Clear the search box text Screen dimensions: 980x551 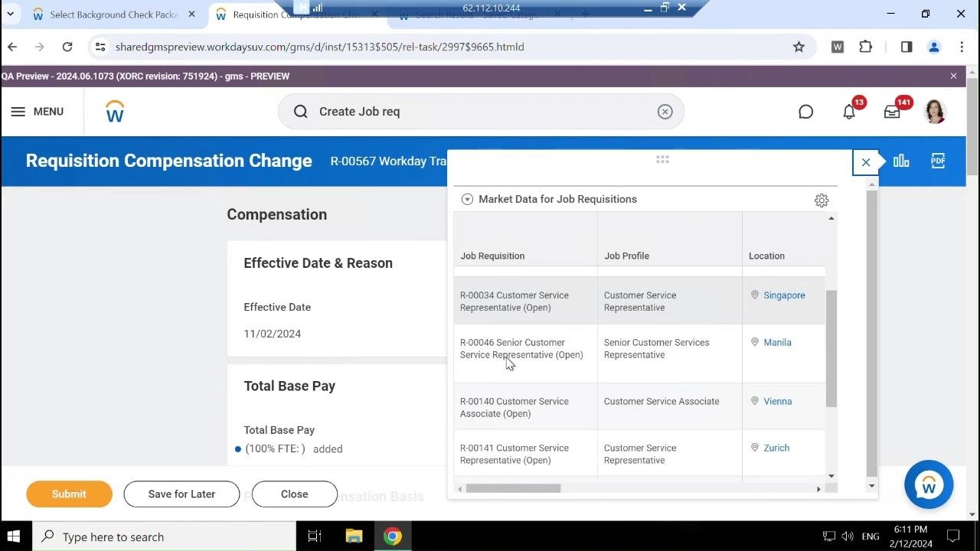pyautogui.click(x=665, y=112)
